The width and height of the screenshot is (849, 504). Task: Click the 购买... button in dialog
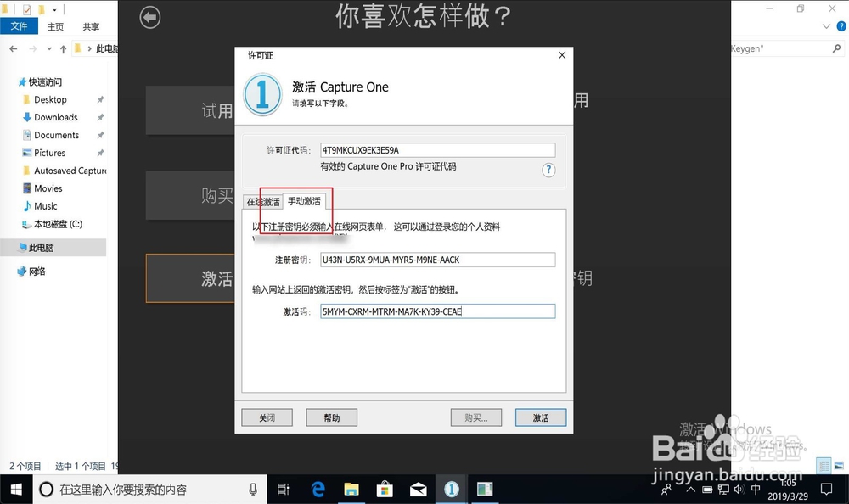[x=476, y=418]
